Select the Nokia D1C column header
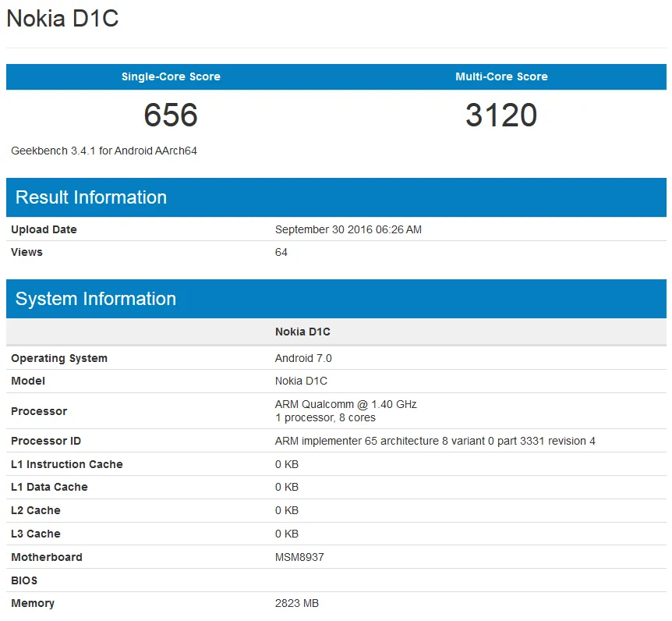 (x=302, y=331)
